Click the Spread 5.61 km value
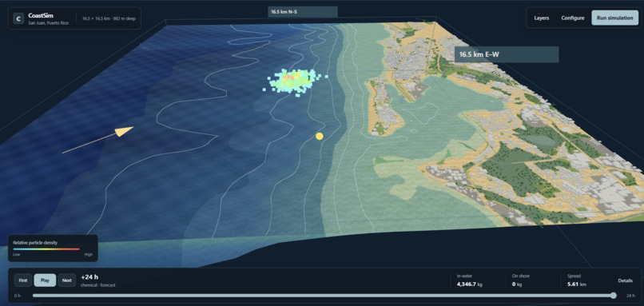 pos(577,284)
